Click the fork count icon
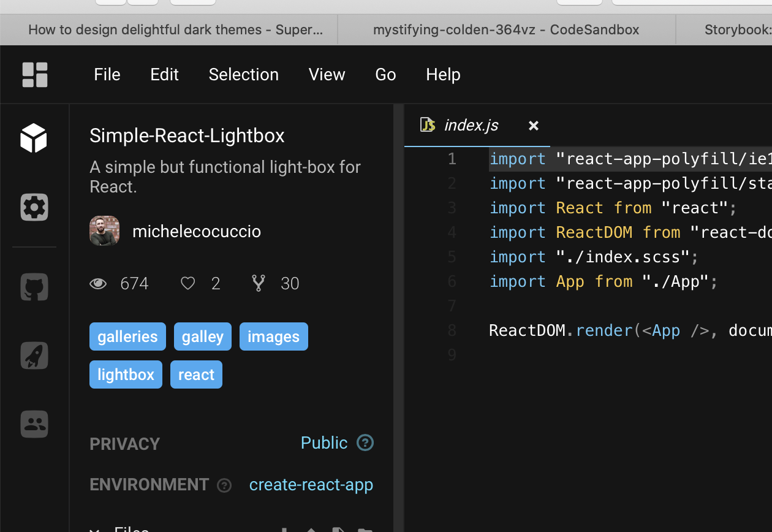The height and width of the screenshot is (532, 772). [x=259, y=283]
